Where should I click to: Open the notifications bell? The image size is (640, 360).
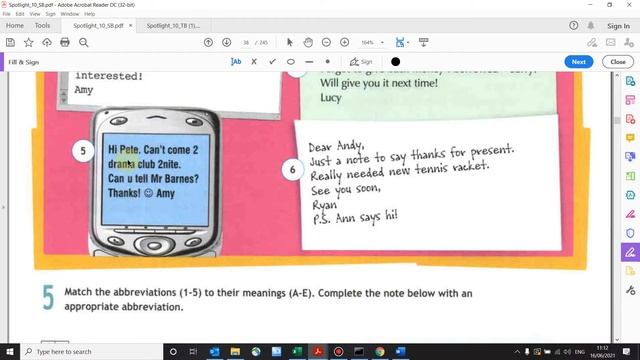pos(591,25)
